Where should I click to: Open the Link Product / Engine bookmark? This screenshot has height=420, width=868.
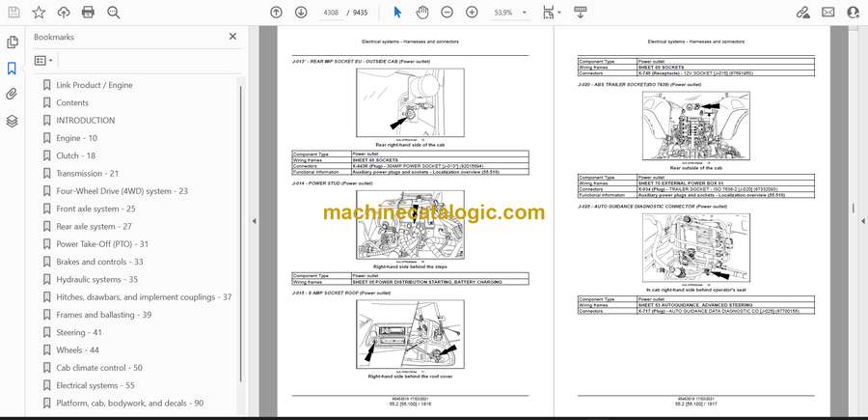95,85
